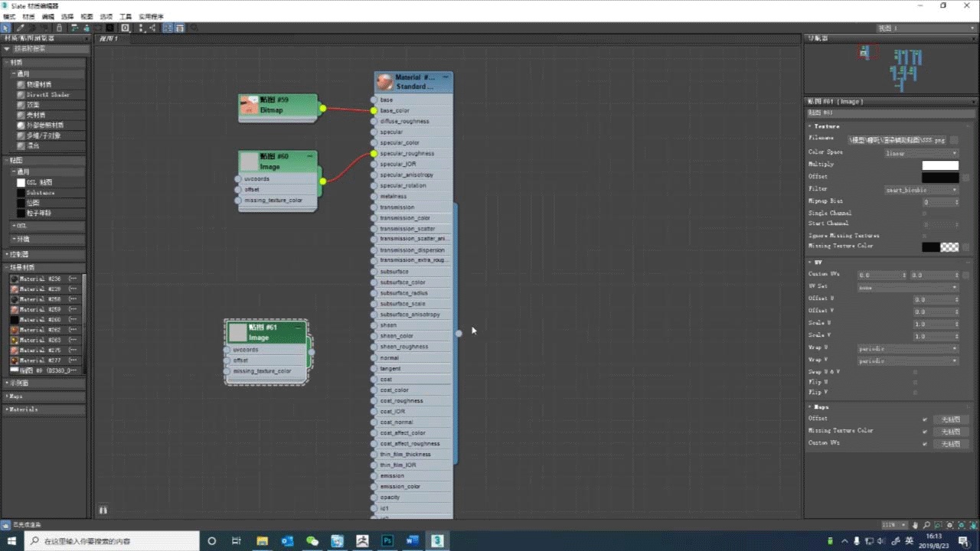The height and width of the screenshot is (551, 980).
Task: Open Word from the taskbar
Action: coord(412,541)
